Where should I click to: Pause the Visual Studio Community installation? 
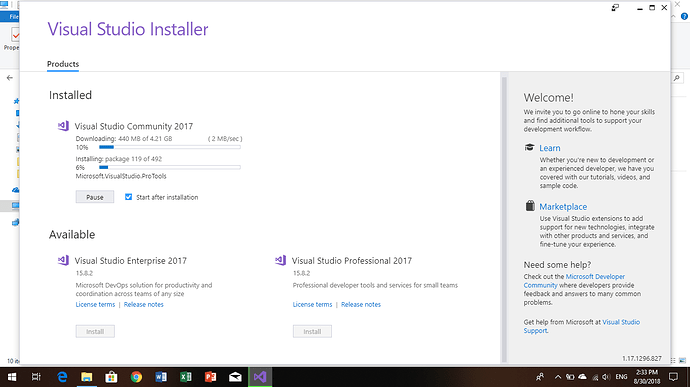95,197
